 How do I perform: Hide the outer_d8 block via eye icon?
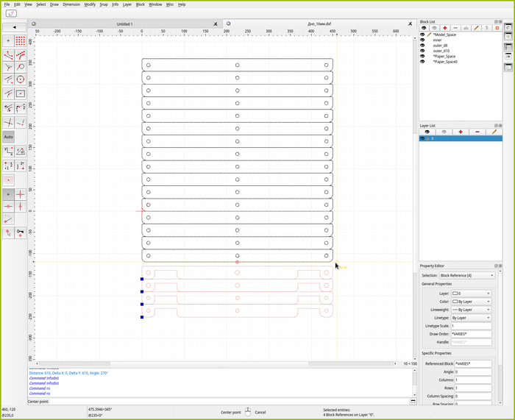click(422, 46)
